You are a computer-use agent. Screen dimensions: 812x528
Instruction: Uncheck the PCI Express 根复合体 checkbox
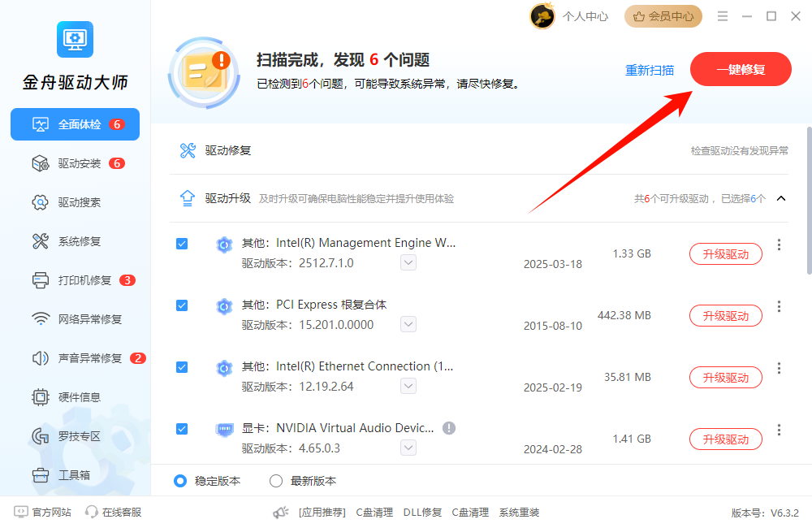[x=182, y=305]
